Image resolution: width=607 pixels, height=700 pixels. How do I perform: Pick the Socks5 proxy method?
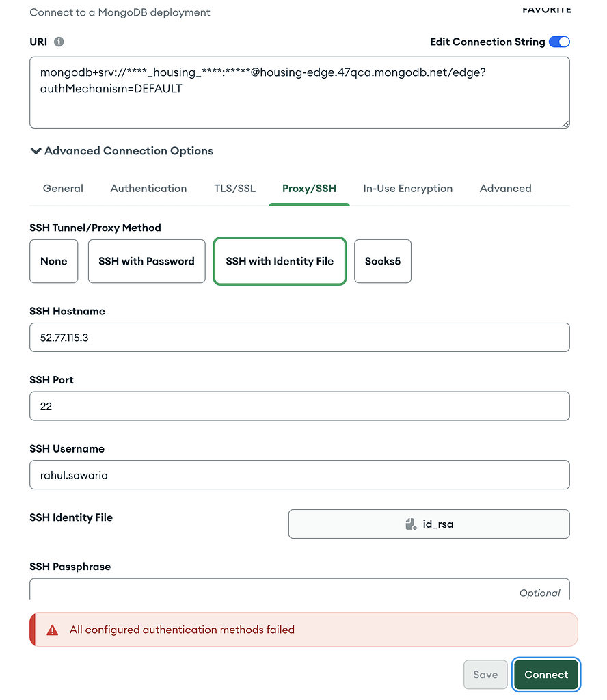[383, 261]
